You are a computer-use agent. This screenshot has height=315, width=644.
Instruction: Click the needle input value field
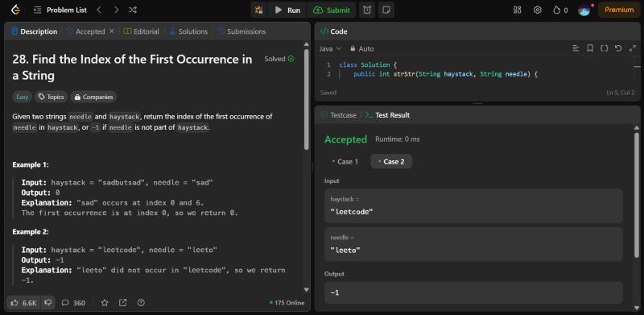(x=473, y=244)
